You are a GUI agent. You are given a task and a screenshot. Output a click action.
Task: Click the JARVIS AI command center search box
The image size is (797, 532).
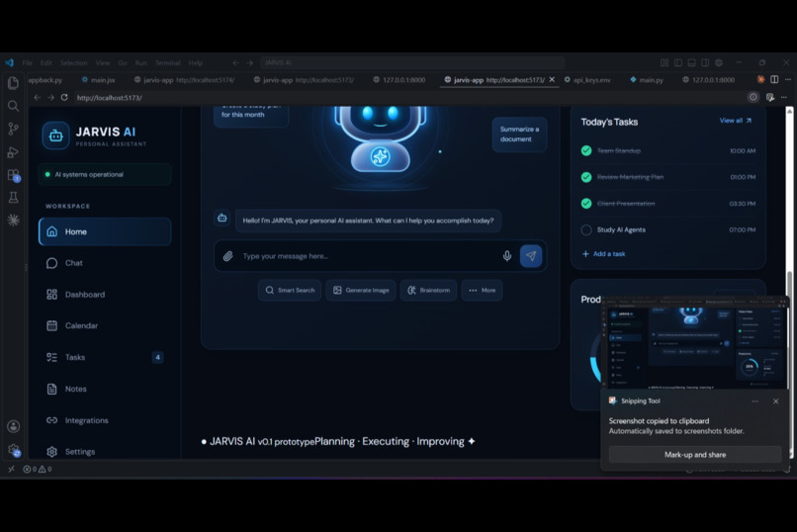click(412, 63)
